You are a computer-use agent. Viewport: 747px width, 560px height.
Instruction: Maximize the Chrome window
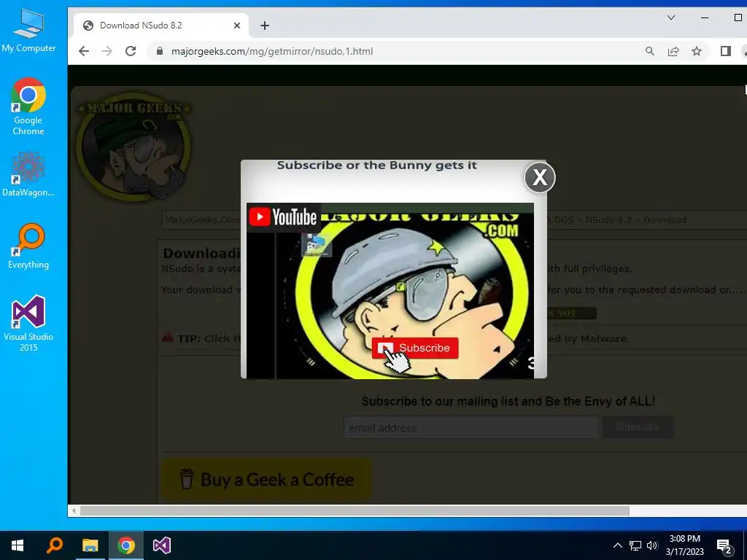click(x=738, y=18)
